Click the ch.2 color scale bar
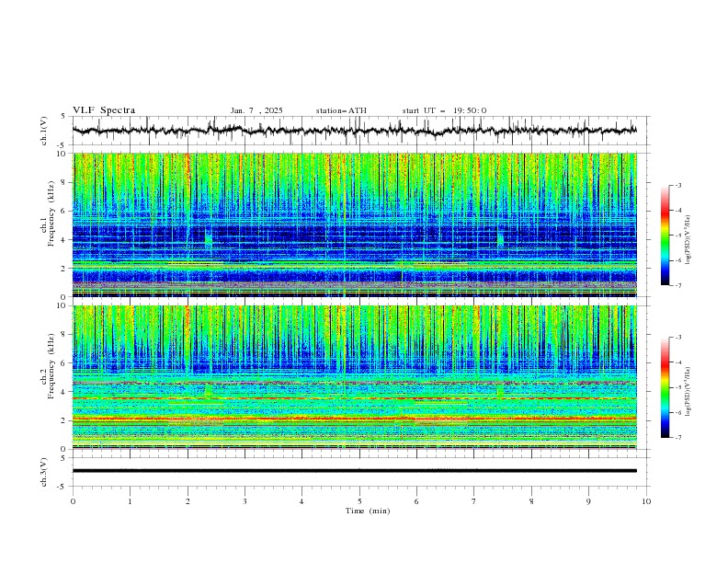The image size is (728, 563). pos(665,387)
